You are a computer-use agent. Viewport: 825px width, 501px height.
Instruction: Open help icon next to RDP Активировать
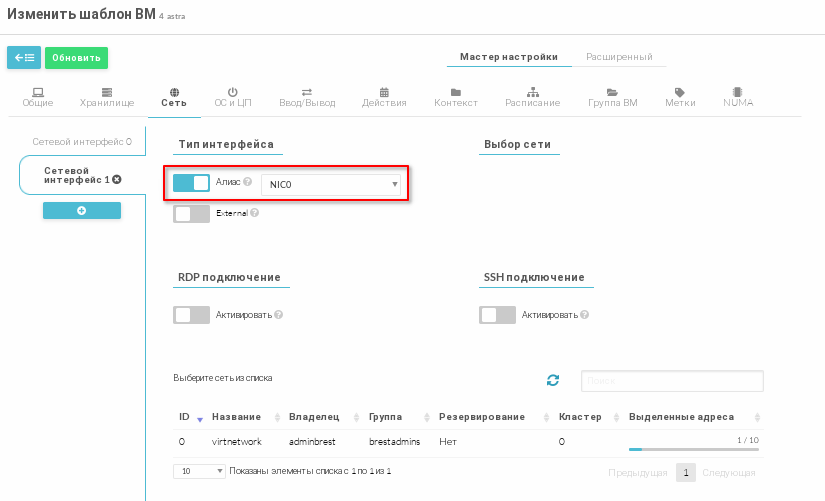279,315
